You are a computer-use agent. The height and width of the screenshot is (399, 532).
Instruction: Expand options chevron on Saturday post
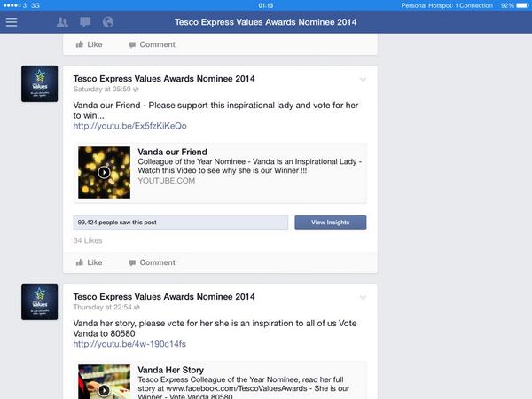click(x=363, y=80)
